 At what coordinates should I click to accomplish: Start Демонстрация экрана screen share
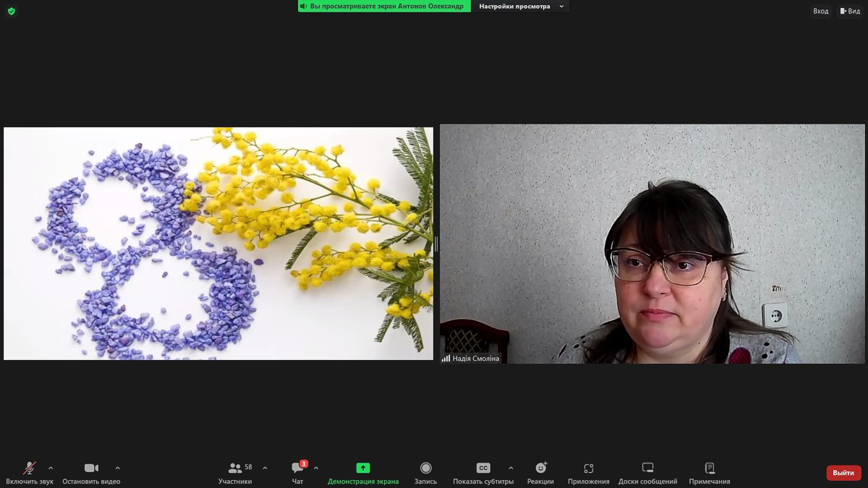363,473
